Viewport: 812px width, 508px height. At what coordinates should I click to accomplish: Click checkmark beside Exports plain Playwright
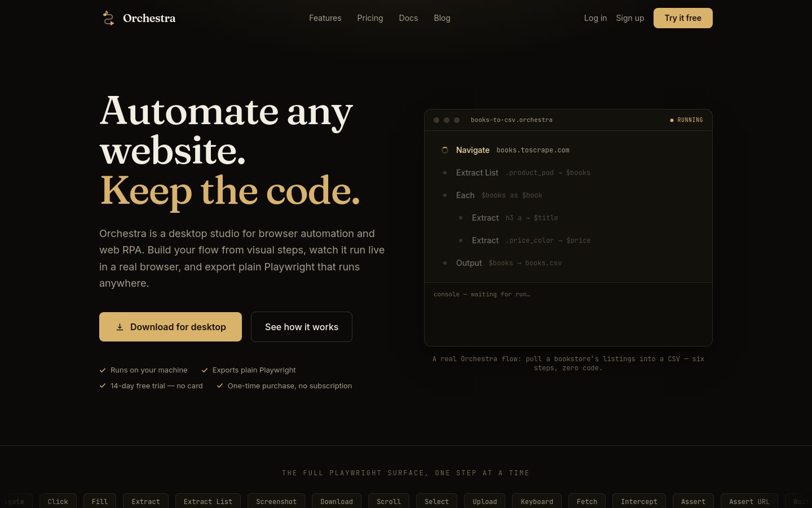tap(205, 370)
